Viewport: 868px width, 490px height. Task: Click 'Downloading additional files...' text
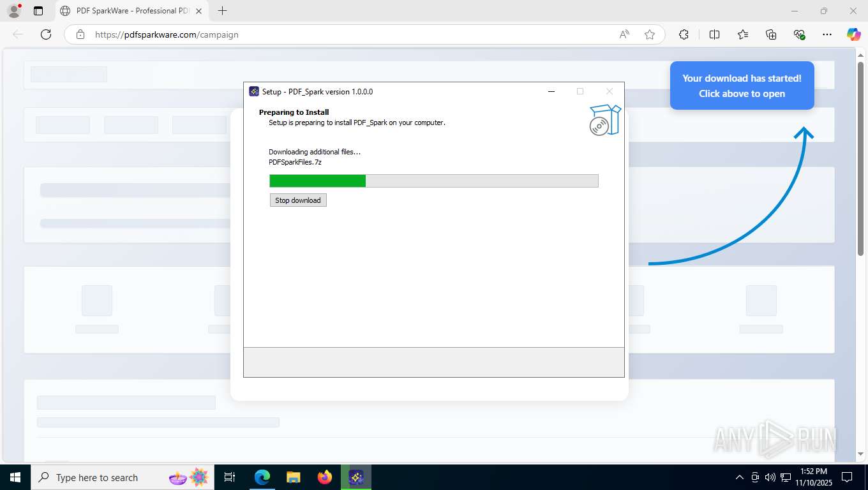point(315,152)
